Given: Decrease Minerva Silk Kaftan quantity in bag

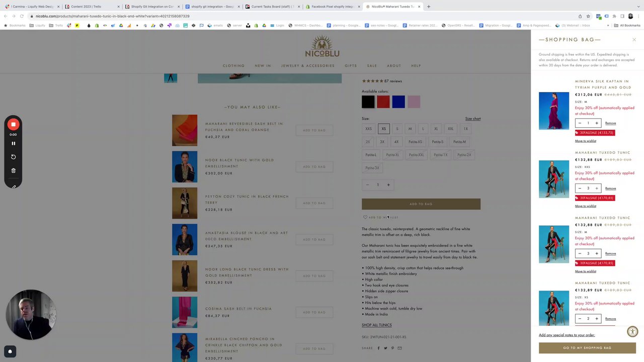Looking at the screenshot, I should (x=580, y=123).
